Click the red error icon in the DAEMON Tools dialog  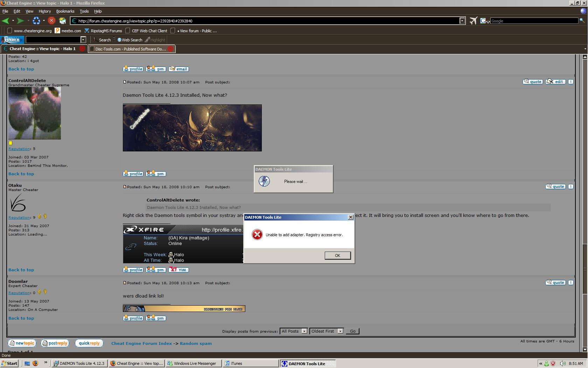[x=257, y=234]
